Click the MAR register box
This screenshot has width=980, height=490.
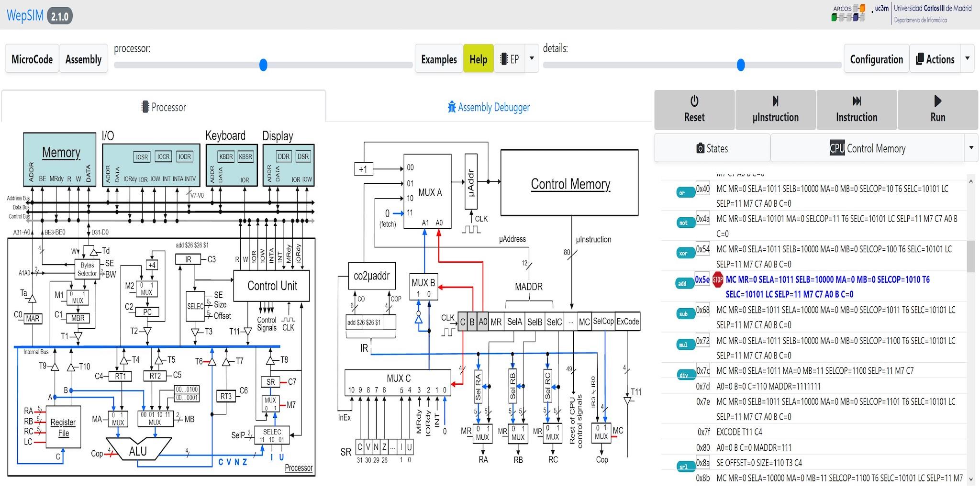click(33, 318)
